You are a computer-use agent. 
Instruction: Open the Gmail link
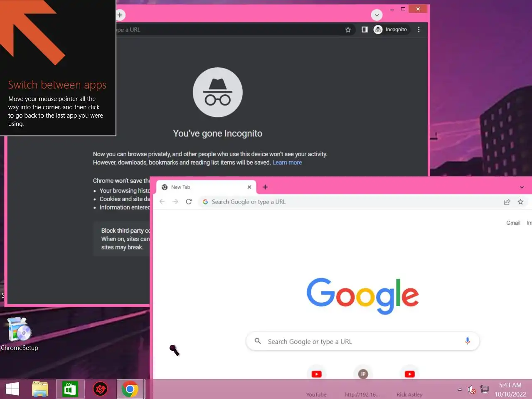click(513, 223)
